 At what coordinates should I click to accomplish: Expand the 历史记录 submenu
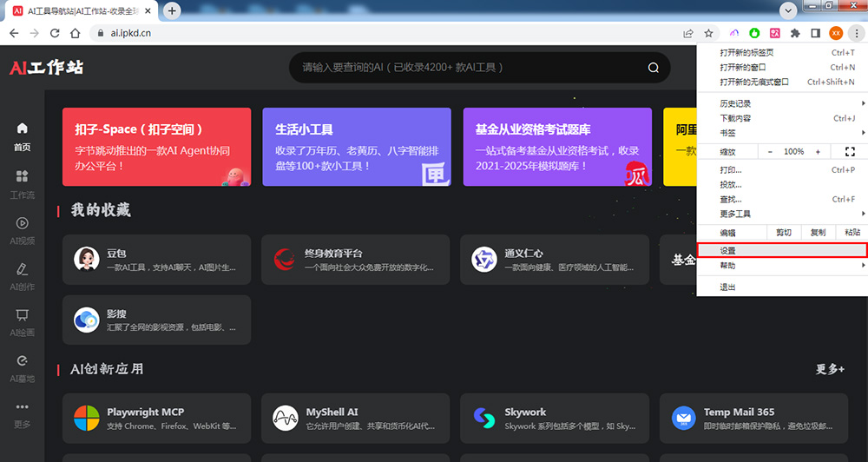(x=782, y=103)
